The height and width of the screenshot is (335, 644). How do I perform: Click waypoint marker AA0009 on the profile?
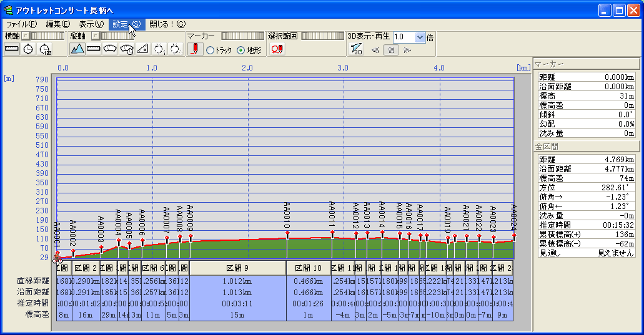click(191, 236)
